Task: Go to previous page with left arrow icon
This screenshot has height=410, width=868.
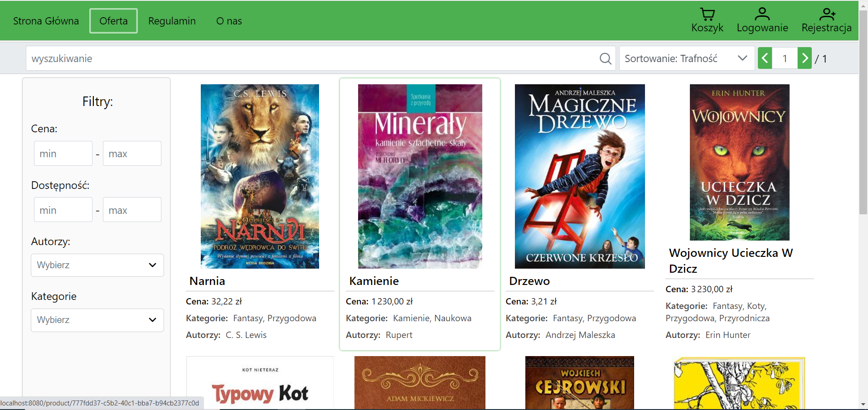Action: 765,58
